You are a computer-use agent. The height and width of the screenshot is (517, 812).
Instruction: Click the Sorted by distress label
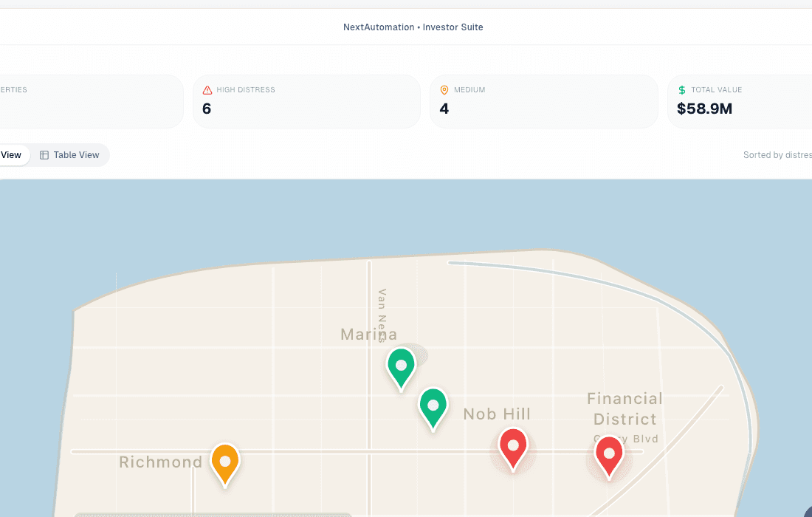(x=777, y=155)
